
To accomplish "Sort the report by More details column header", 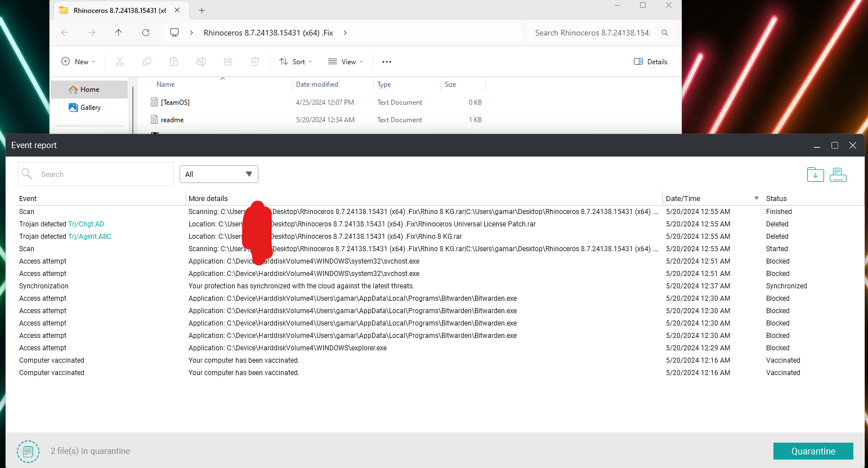I will [208, 198].
